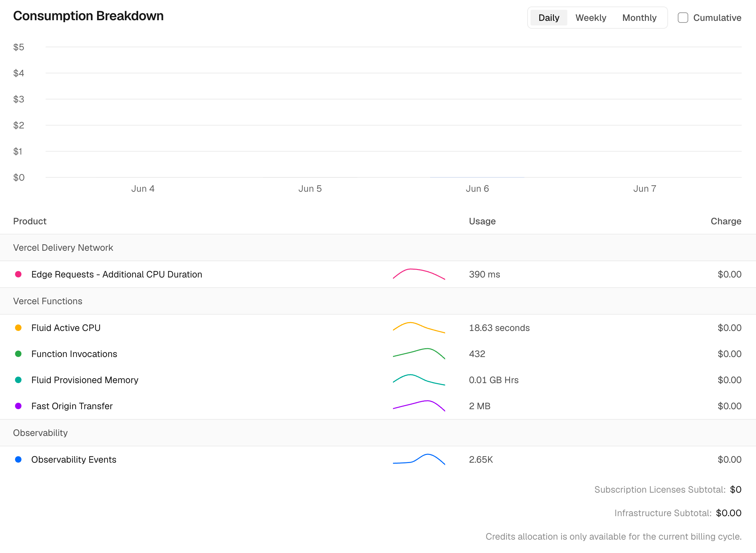Select the Function Invocations product name
Image resolution: width=756 pixels, height=553 pixels.
(74, 354)
